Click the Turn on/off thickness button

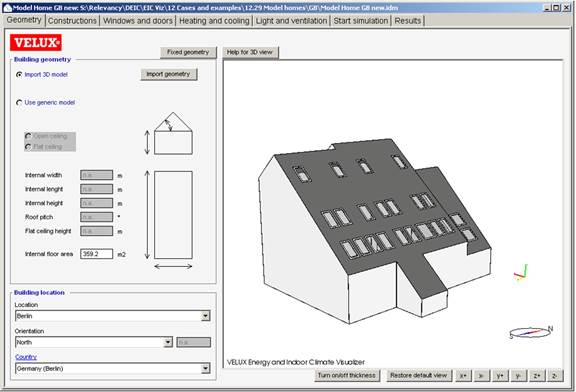click(347, 375)
